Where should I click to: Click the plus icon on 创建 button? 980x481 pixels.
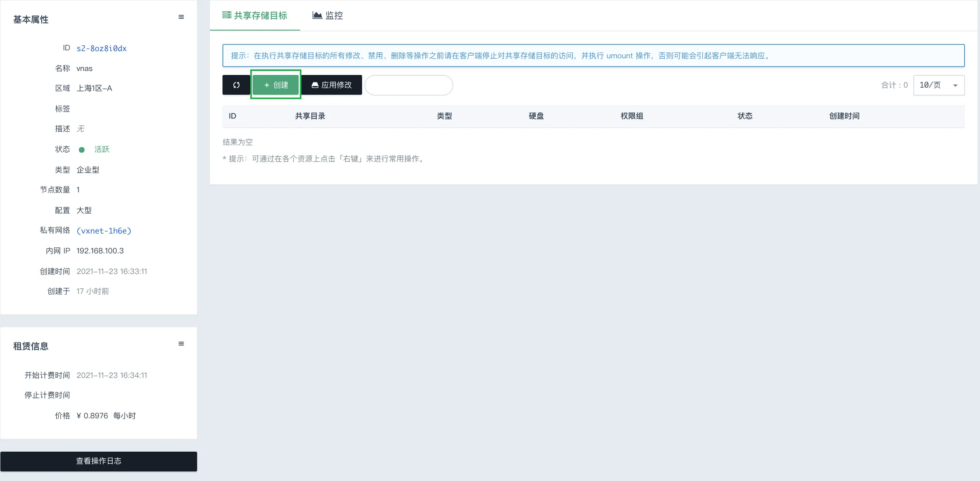coord(267,85)
